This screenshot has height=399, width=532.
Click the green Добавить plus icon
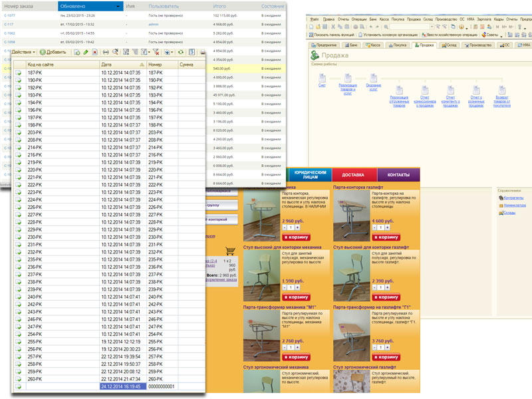pyautogui.click(x=43, y=52)
